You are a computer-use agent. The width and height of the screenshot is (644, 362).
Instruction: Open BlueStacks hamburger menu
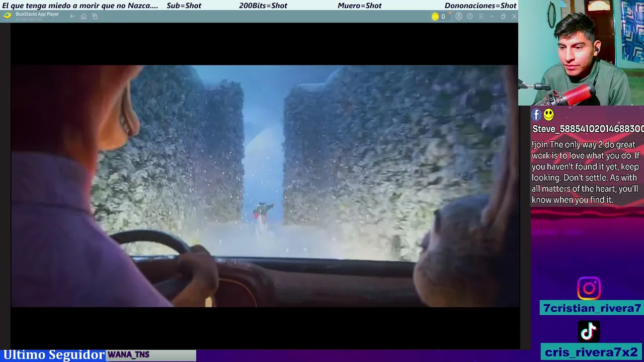481,17
